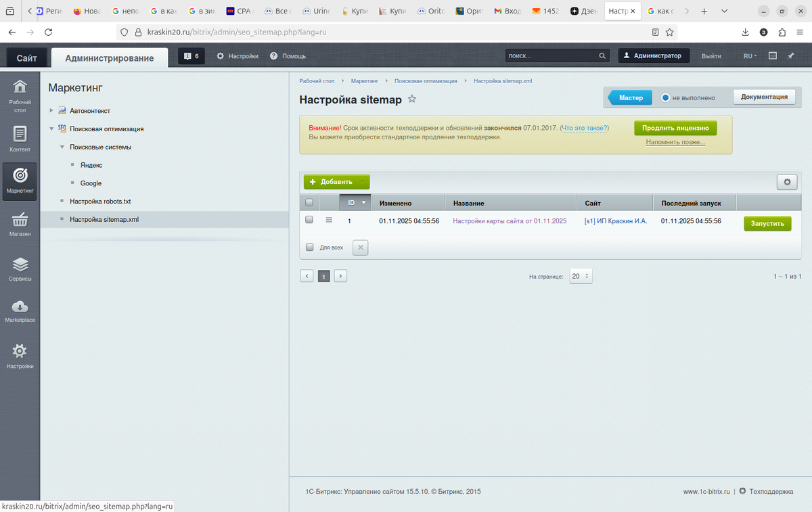Switch to the Сайт tab
The width and height of the screenshot is (812, 512).
(x=27, y=58)
